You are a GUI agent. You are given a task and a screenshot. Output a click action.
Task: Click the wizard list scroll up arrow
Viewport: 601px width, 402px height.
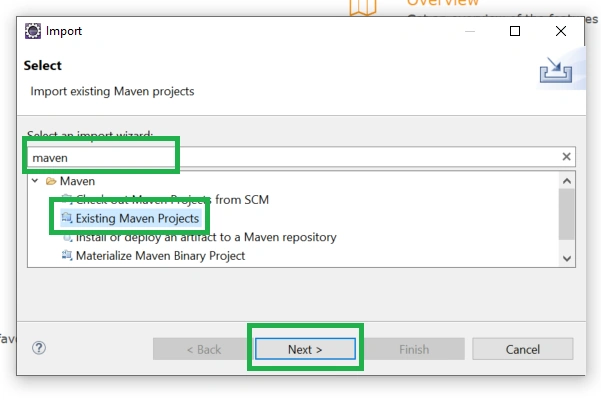tap(567, 181)
